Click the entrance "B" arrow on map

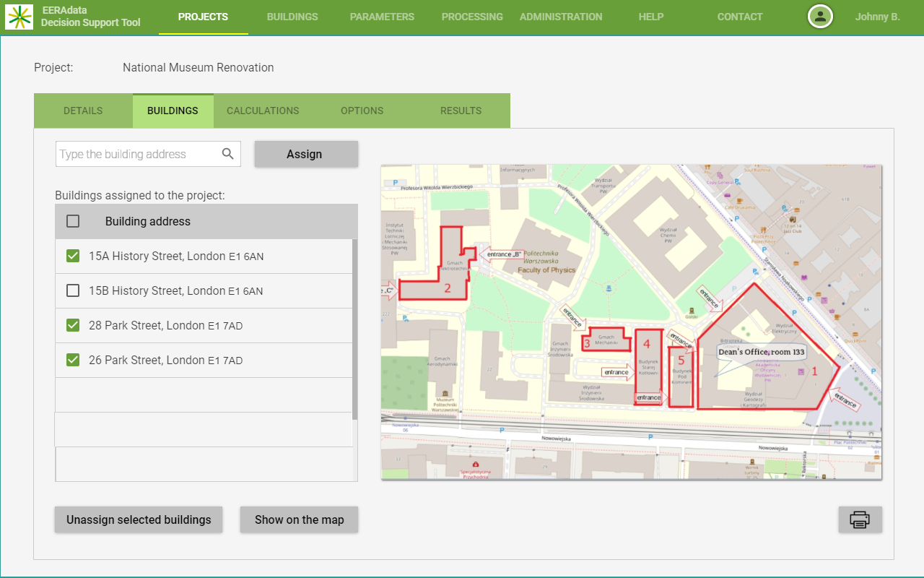[x=502, y=254]
